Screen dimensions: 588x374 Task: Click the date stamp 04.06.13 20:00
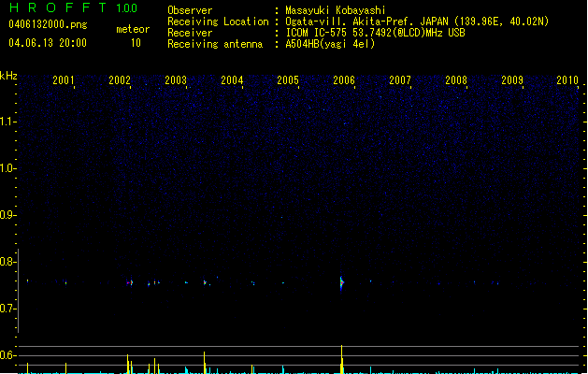click(48, 43)
